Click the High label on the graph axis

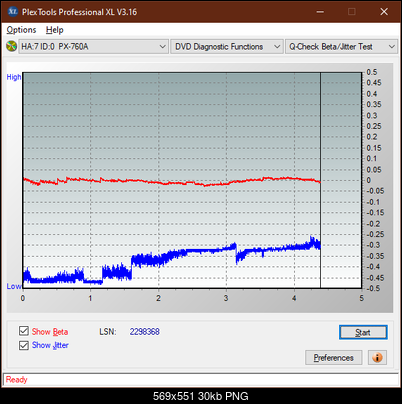click(14, 77)
